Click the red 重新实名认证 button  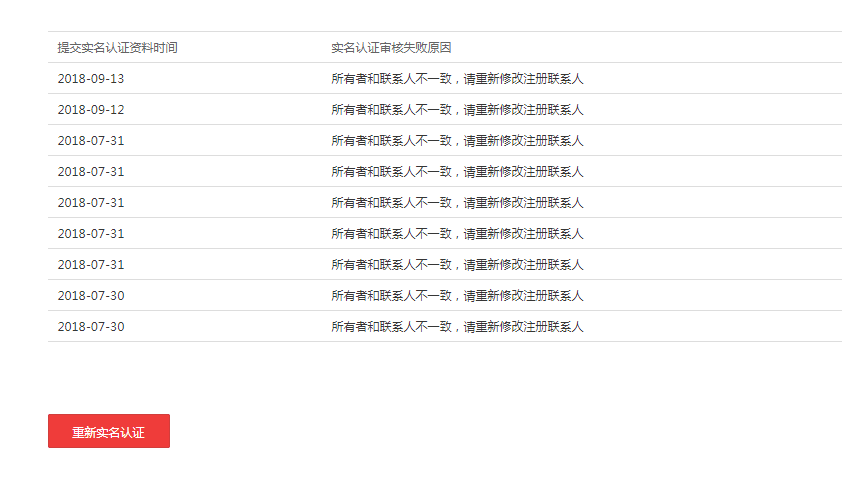109,431
